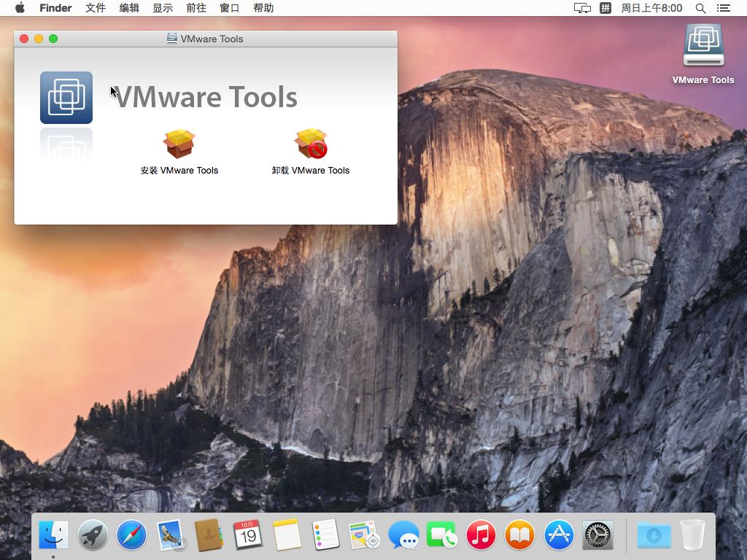
Task: Open the Calendar app in the Dock
Action: (248, 536)
